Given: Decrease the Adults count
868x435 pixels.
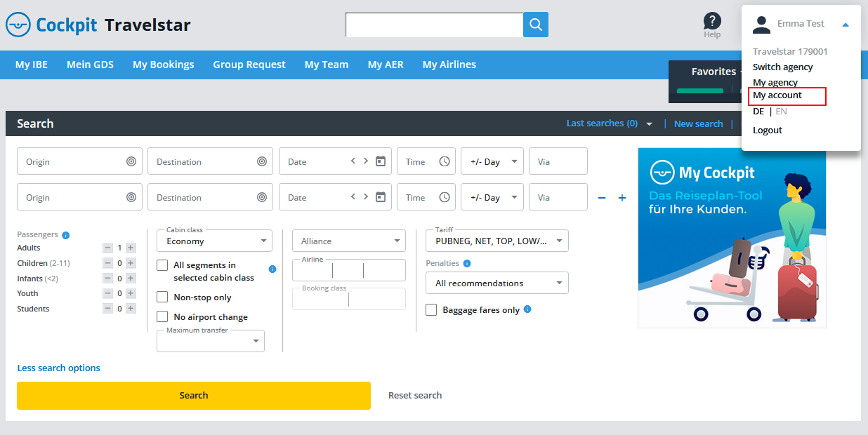Looking at the screenshot, I should (107, 248).
